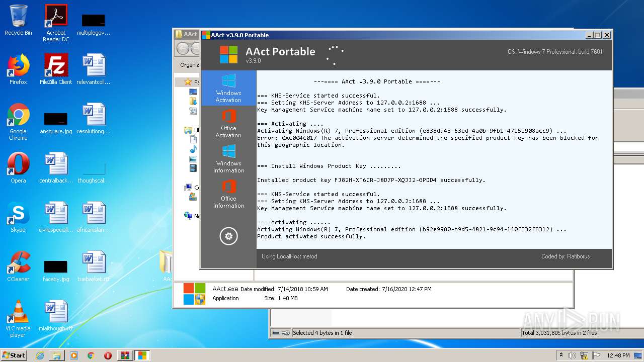Select Music library icon in Explorer tree

(x=193, y=149)
